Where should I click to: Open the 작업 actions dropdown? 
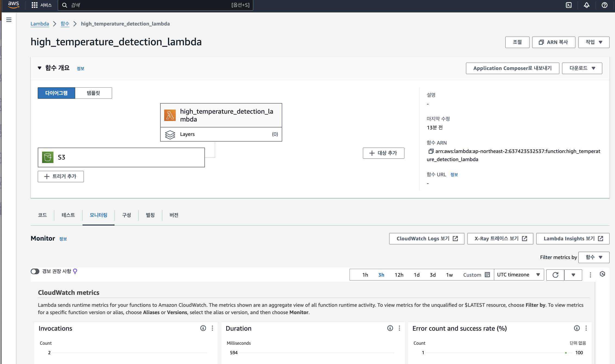594,42
